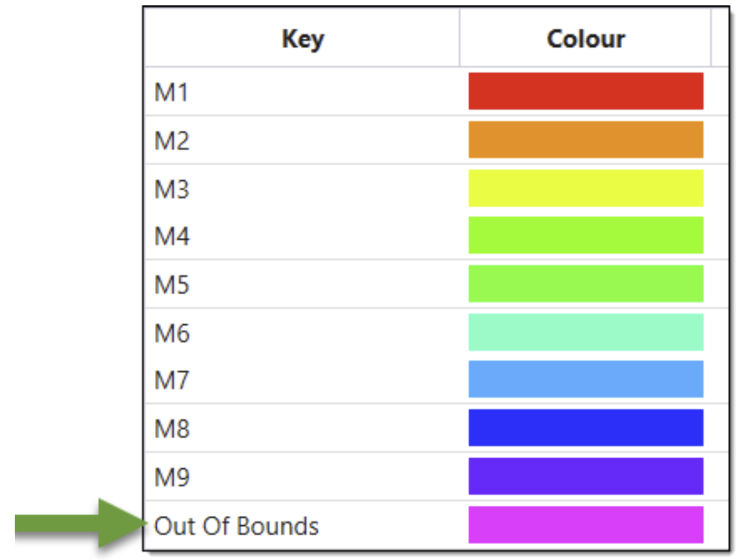This screenshot has width=746, height=560.
Task: Click the red M1 colour swatch
Action: tap(585, 91)
